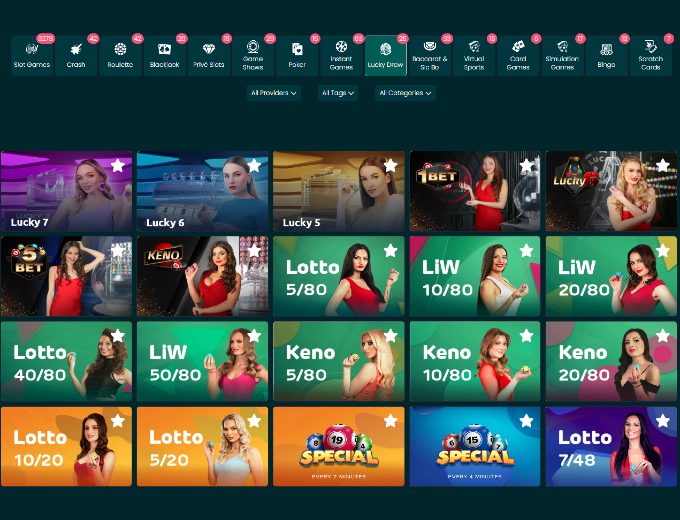Image resolution: width=680 pixels, height=520 pixels.
Task: Launch the KENO logo game card
Action: pyautogui.click(x=203, y=276)
